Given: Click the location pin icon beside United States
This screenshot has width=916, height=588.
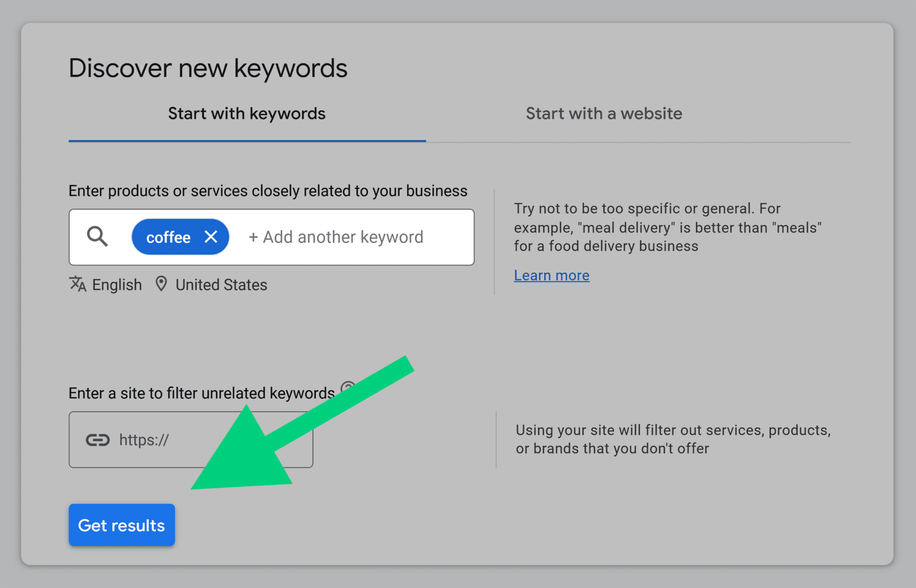Looking at the screenshot, I should tap(162, 284).
